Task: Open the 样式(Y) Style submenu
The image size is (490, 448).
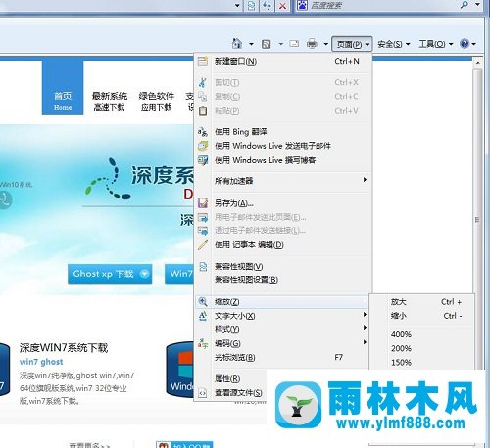Action: click(x=283, y=329)
